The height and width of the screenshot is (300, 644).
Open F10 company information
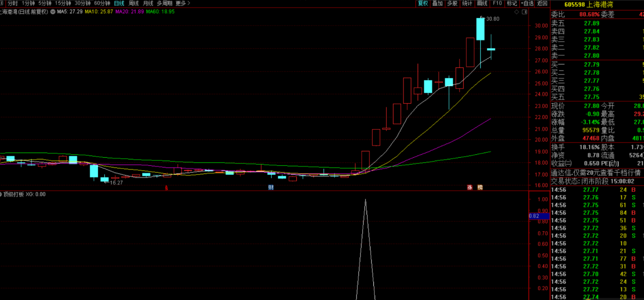click(x=497, y=3)
